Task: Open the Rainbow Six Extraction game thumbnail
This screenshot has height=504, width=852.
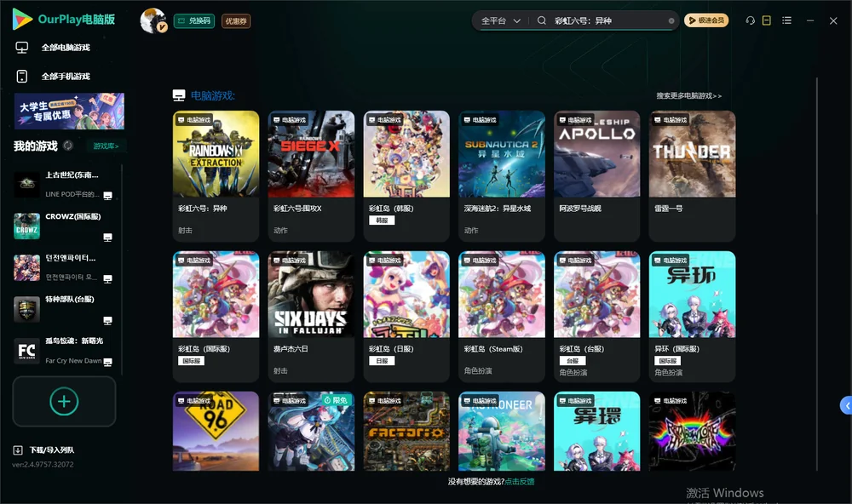Action: pyautogui.click(x=216, y=154)
